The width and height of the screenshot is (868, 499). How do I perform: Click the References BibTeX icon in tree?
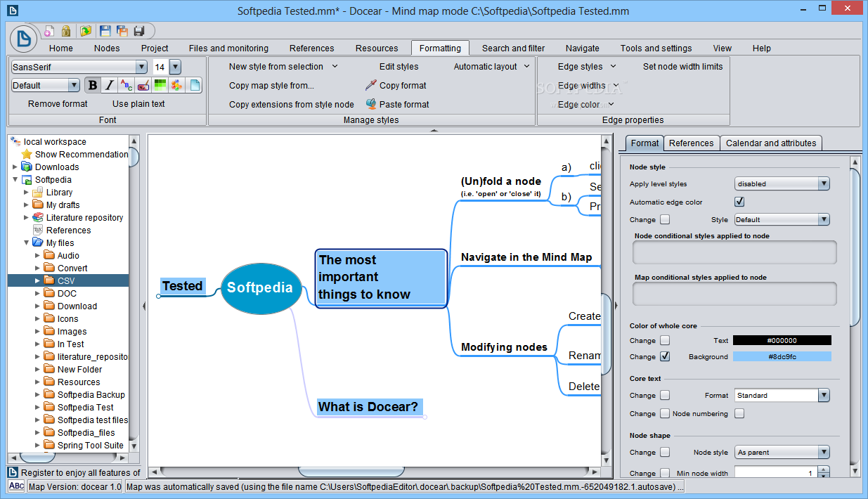38,230
